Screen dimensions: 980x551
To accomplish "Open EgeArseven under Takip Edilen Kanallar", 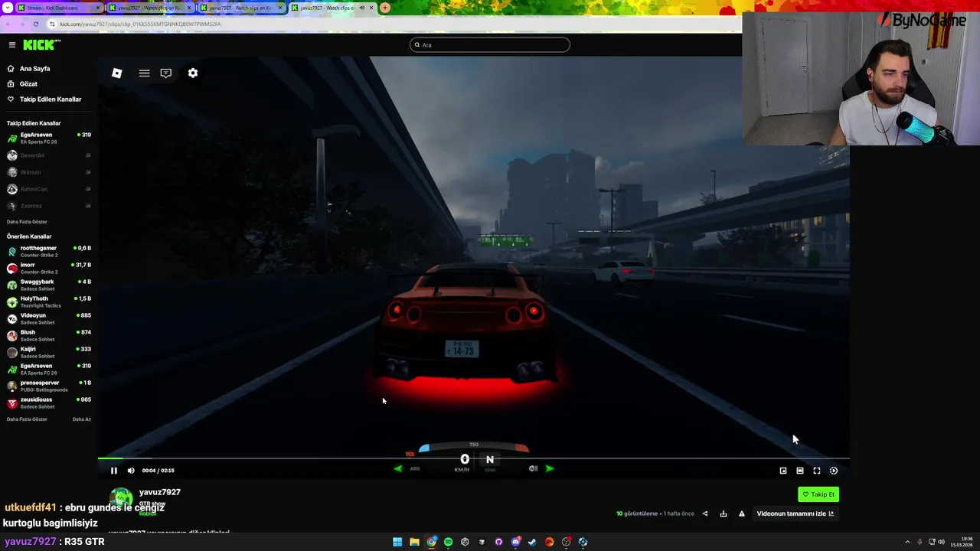I will tap(49, 138).
